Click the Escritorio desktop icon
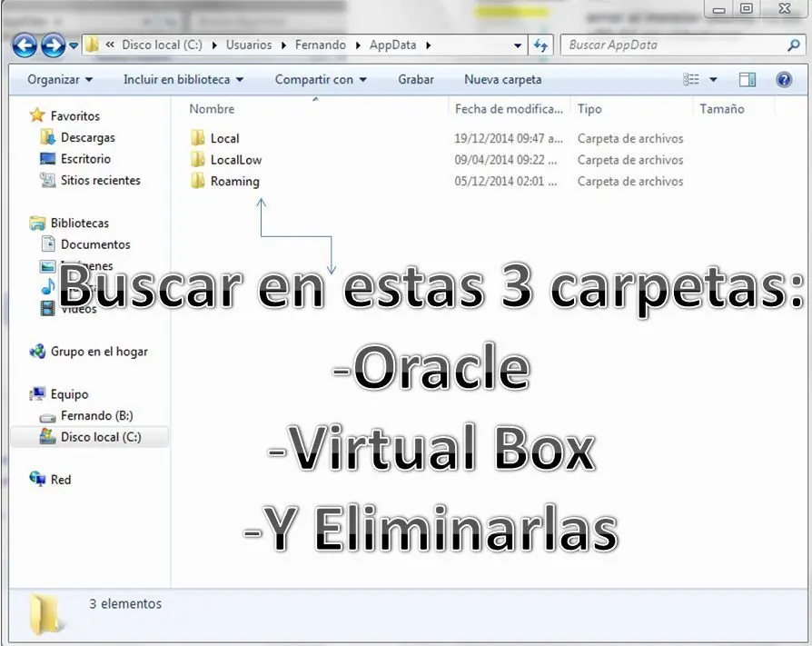 pyautogui.click(x=47, y=158)
